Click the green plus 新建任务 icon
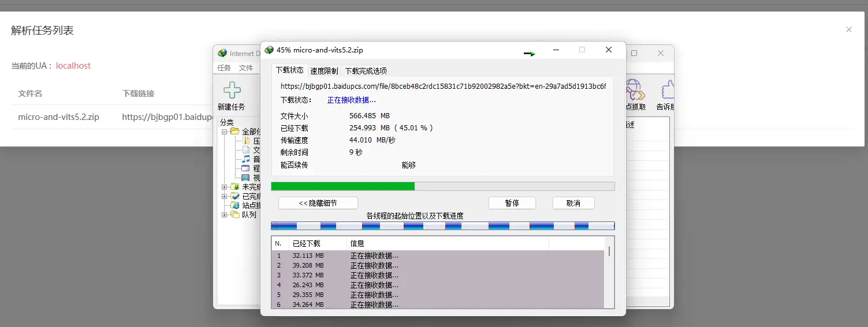868x327 pixels. [x=232, y=91]
